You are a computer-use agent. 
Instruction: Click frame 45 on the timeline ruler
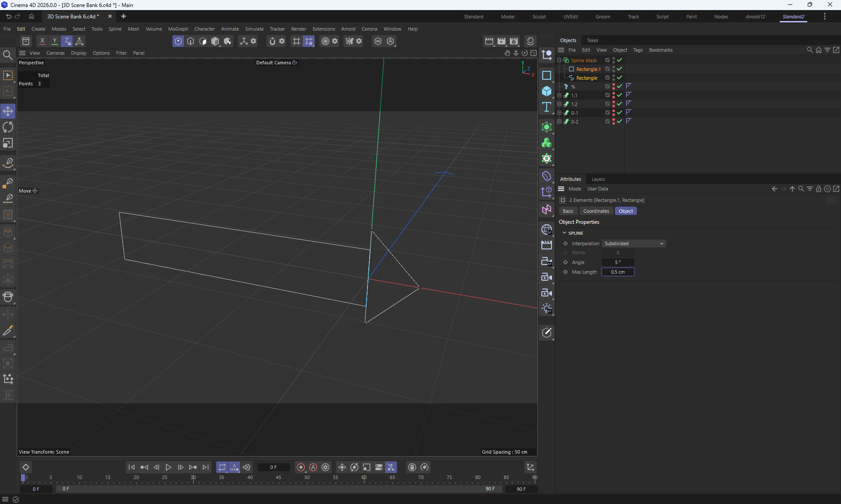[279, 478]
